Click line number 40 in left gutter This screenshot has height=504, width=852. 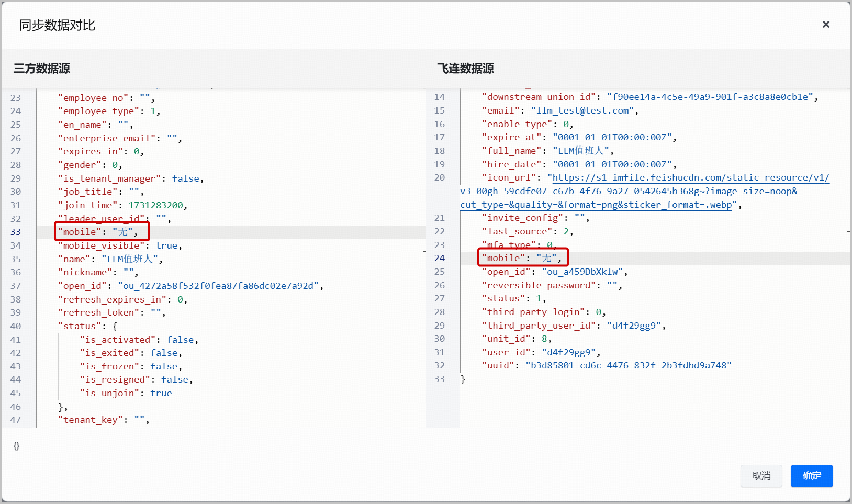[16, 326]
